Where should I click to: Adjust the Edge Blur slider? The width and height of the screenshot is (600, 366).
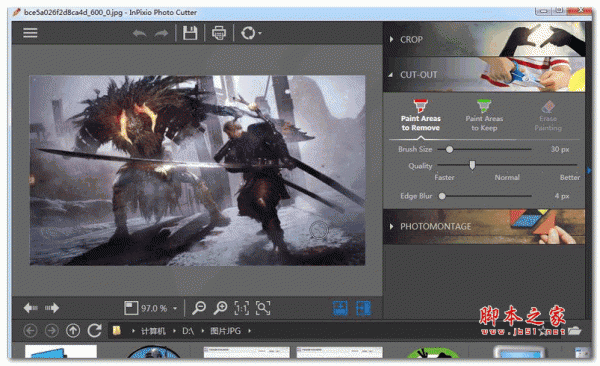click(x=442, y=196)
